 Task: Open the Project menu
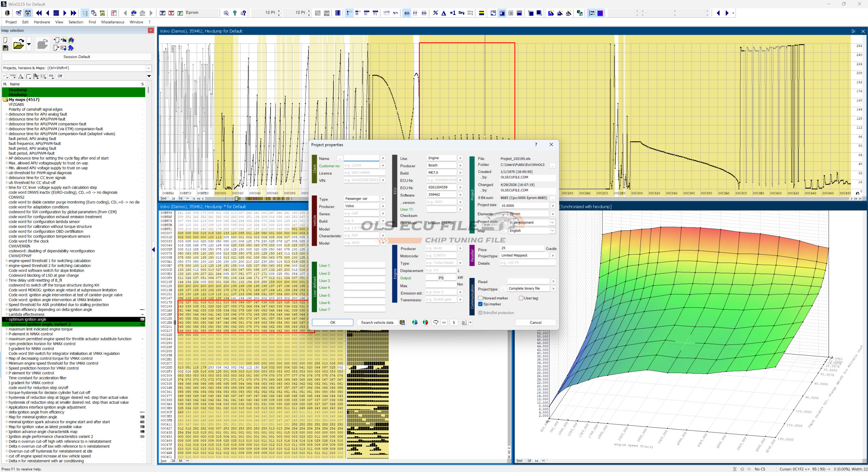pos(11,22)
